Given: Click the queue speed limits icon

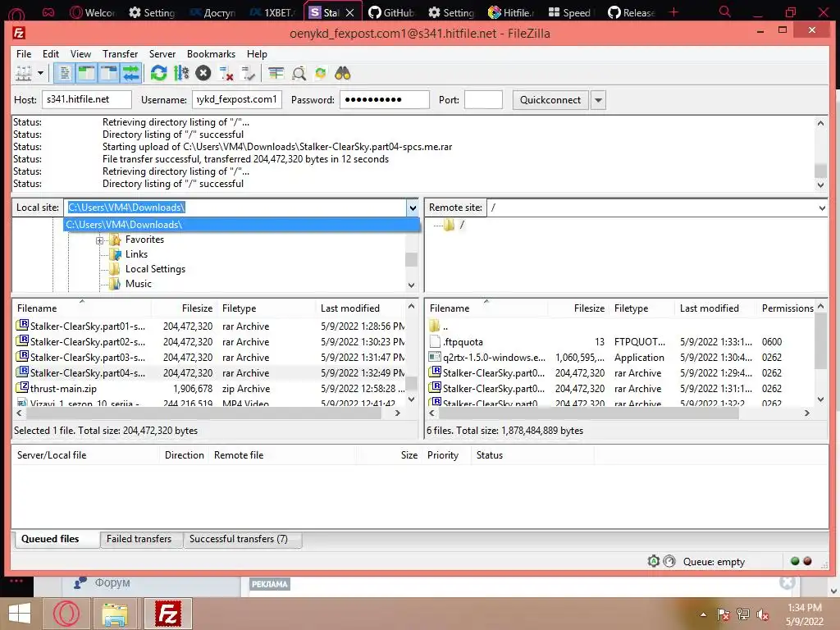Looking at the screenshot, I should pos(669,561).
